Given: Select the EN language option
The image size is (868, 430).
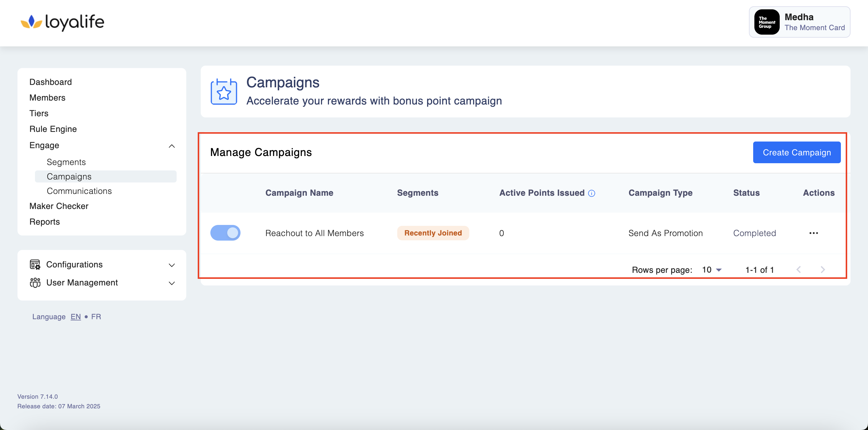Looking at the screenshot, I should point(75,317).
